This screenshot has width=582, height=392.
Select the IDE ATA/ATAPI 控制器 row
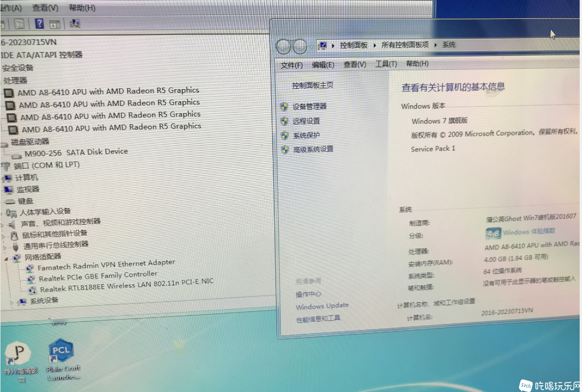tap(42, 55)
